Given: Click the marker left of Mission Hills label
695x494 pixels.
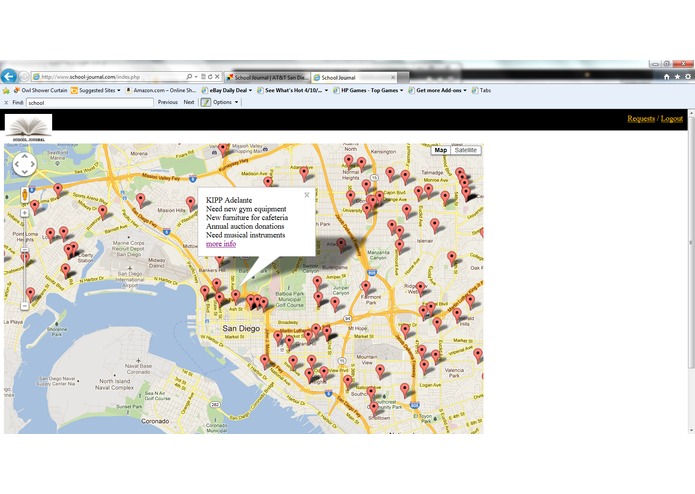Looking at the screenshot, I should [x=141, y=200].
